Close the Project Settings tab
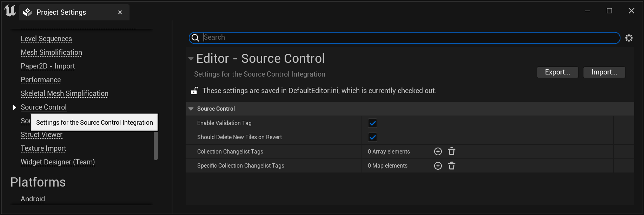This screenshot has width=644, height=215. click(120, 12)
